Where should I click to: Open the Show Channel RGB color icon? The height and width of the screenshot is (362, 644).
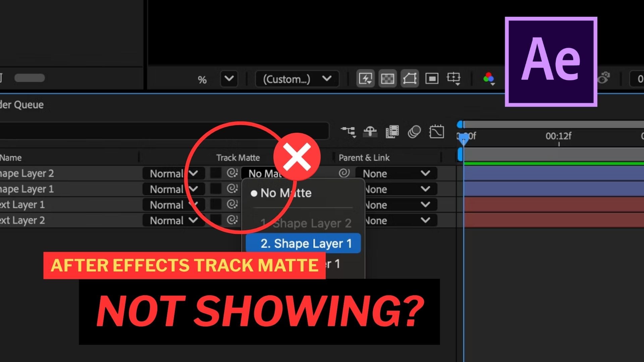pyautogui.click(x=489, y=79)
